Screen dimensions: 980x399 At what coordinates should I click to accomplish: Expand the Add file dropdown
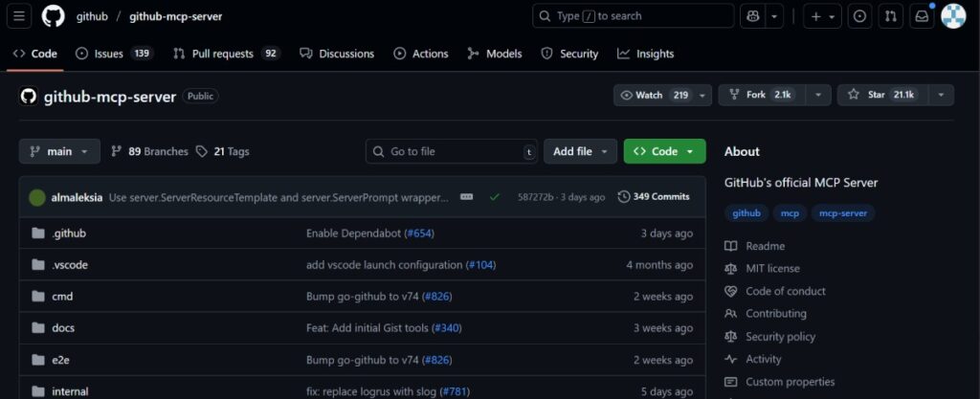[580, 151]
